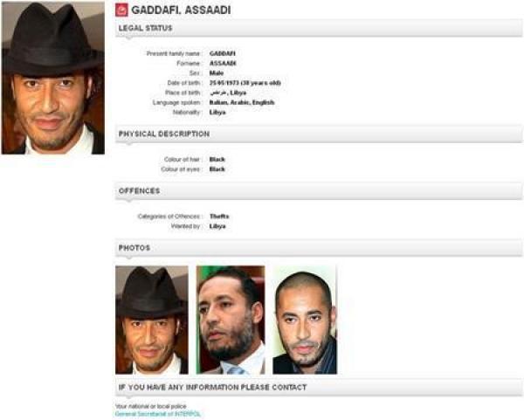The height and width of the screenshot is (420, 524).
Task: Open the middle Photos thumbnail with green background
Action: click(x=231, y=320)
